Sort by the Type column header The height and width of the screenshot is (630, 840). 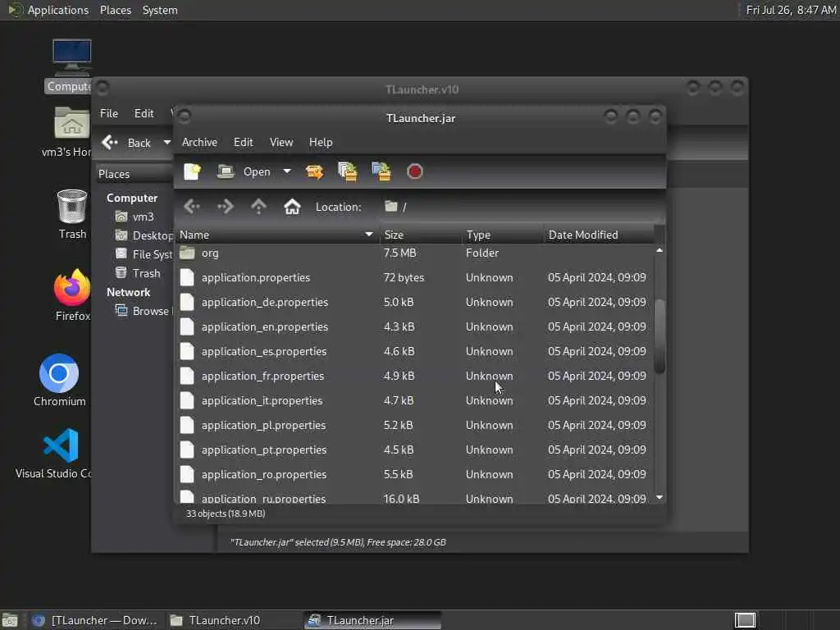pyautogui.click(x=503, y=235)
